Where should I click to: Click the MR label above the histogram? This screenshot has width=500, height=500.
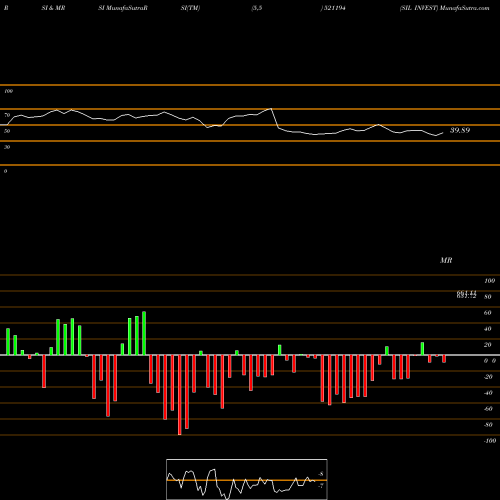click(446, 260)
